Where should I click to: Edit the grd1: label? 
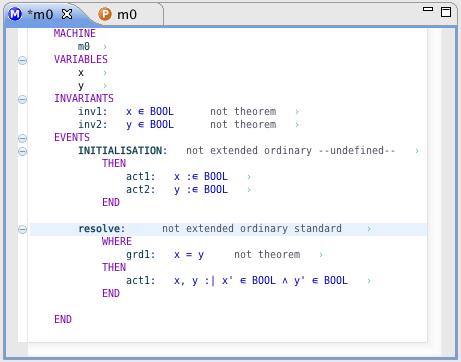coord(141,255)
